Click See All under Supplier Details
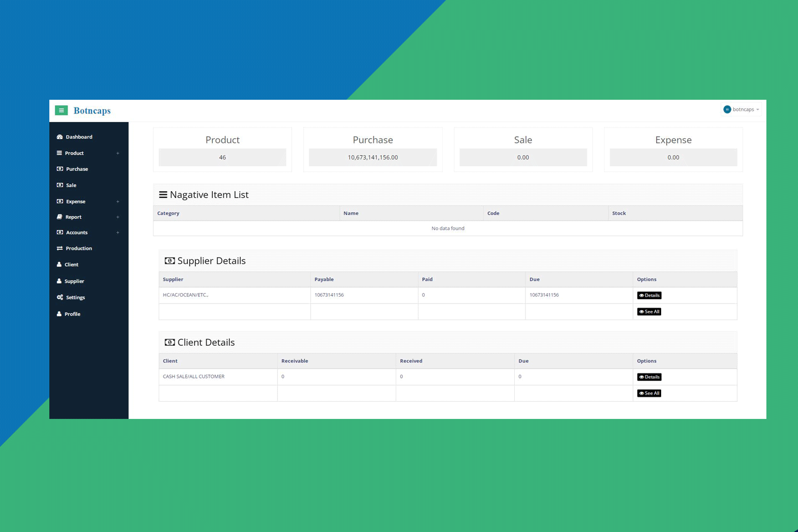 pyautogui.click(x=649, y=312)
